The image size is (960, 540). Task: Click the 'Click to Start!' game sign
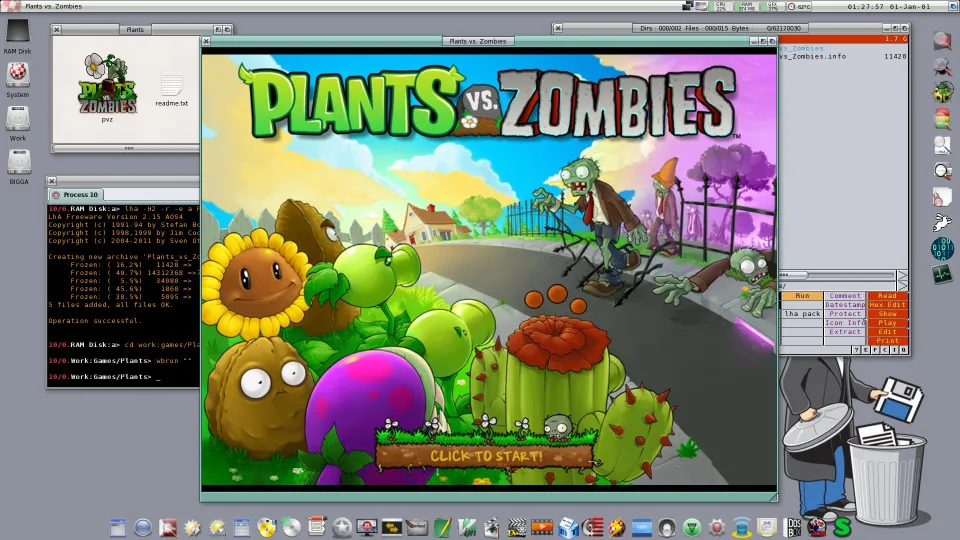485,456
